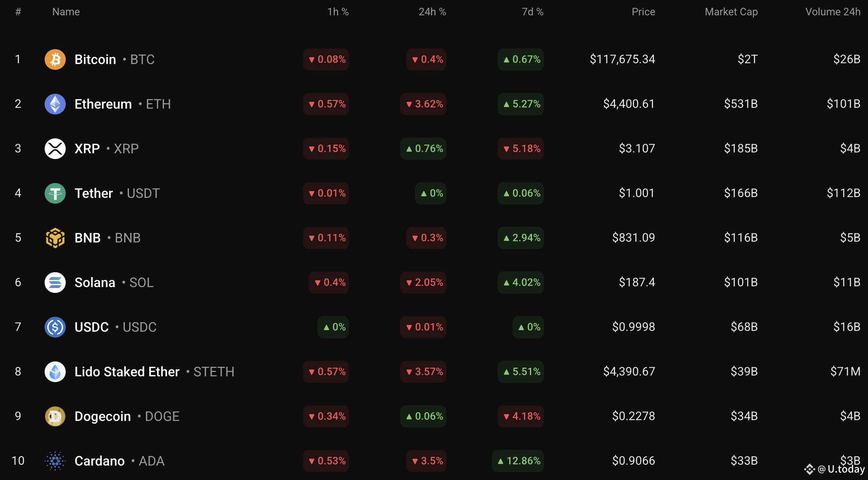The height and width of the screenshot is (480, 868).
Task: Click the Lido Staked Ether icon
Action: point(55,372)
